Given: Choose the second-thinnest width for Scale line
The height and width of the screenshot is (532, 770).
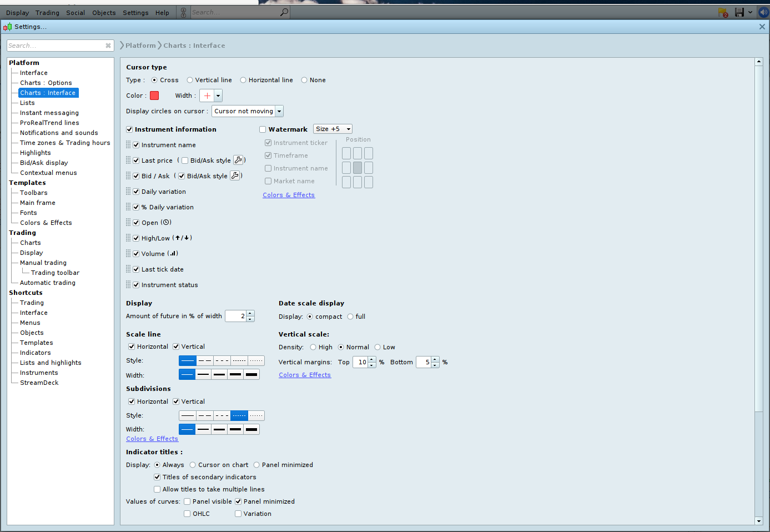Looking at the screenshot, I should (x=203, y=375).
